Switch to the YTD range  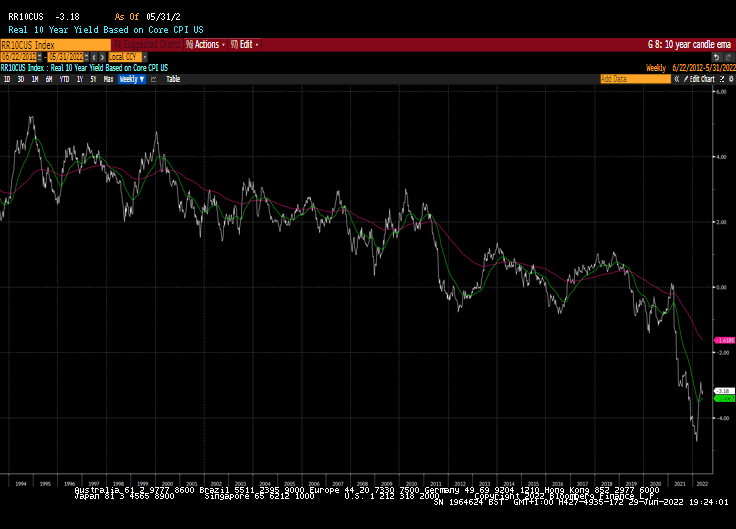(64, 78)
